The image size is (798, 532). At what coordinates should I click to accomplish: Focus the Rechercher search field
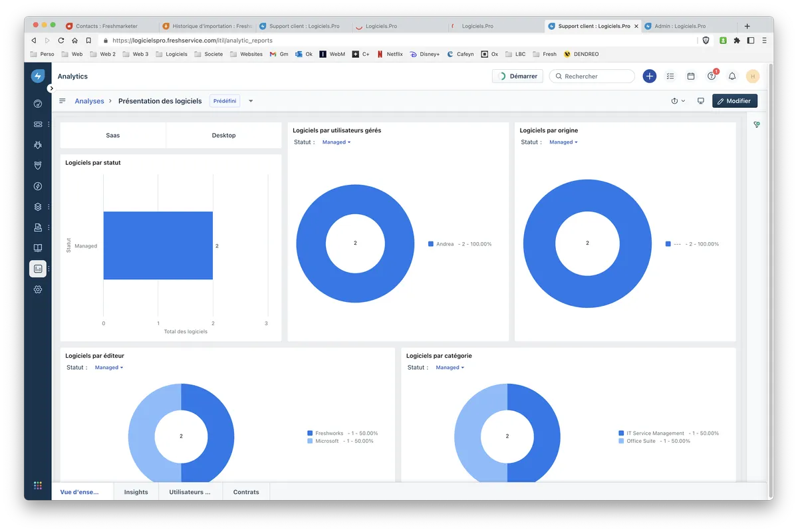[592, 76]
